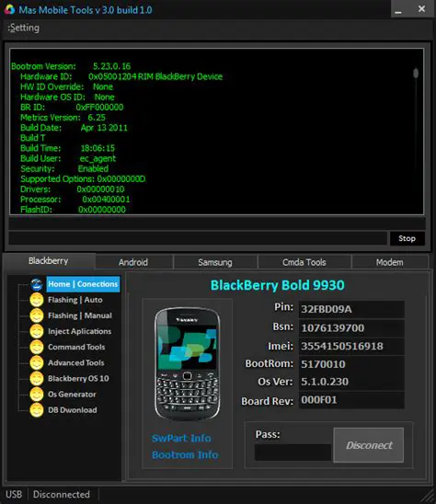Open Flashing | Auto section
The image size is (436, 504).
75,300
